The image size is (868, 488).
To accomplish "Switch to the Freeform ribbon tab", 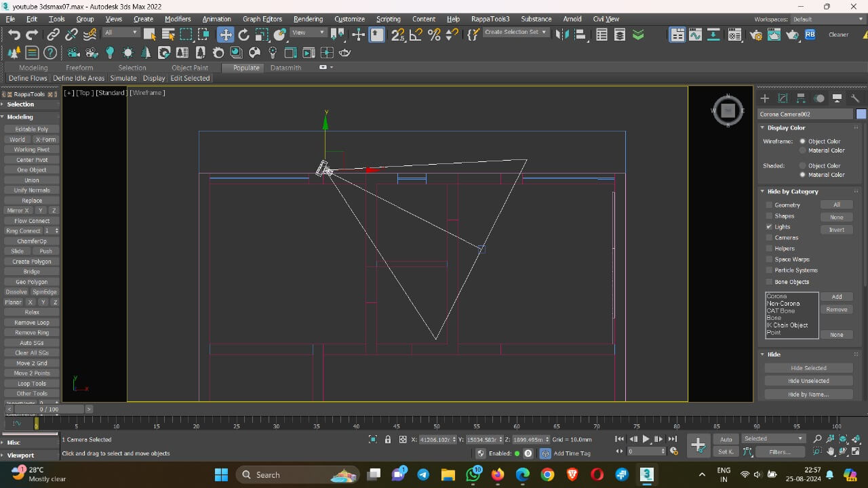I will (79, 68).
